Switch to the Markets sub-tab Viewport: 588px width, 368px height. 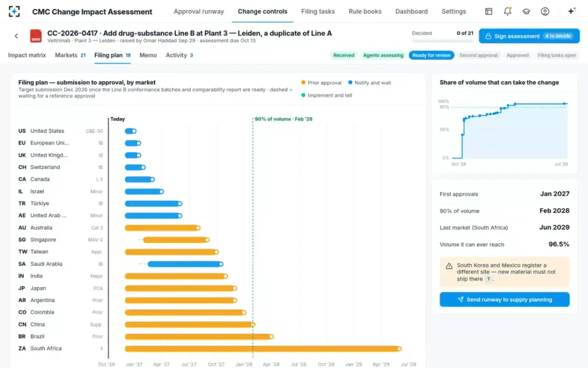(x=70, y=55)
